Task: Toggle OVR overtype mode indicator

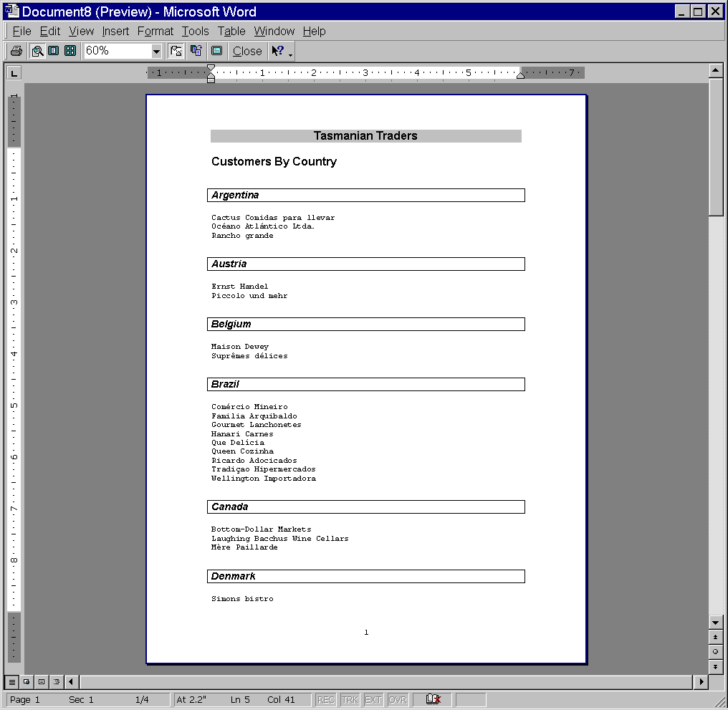Action: (x=398, y=699)
